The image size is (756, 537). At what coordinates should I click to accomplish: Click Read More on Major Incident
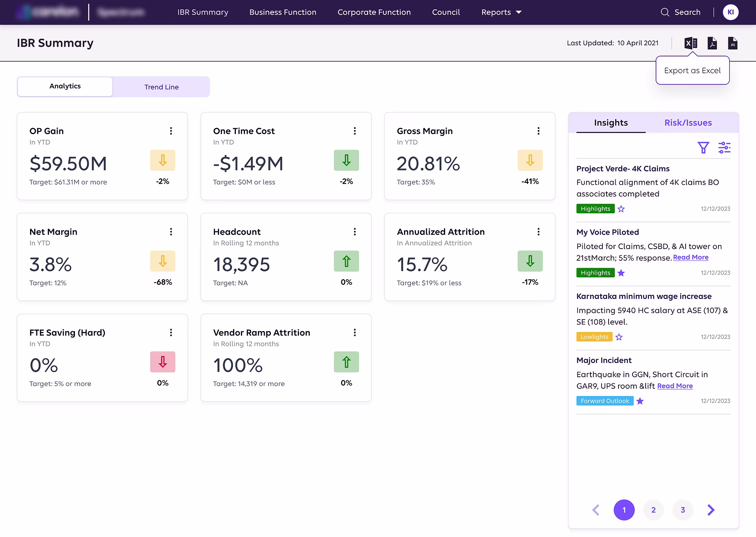point(675,386)
